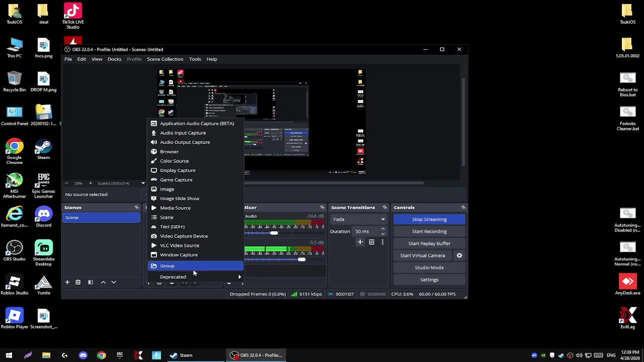Open virtual camera settings gear
644x362 pixels.
pos(459,255)
